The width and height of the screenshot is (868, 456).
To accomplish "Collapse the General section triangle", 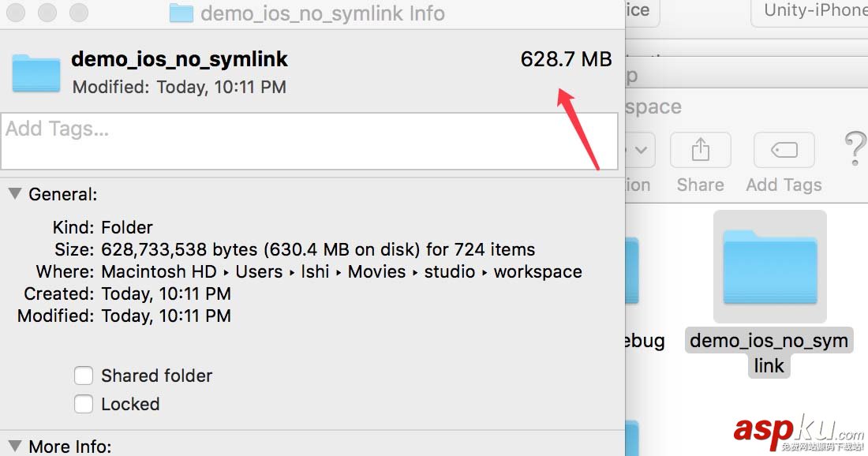I will click(14, 193).
